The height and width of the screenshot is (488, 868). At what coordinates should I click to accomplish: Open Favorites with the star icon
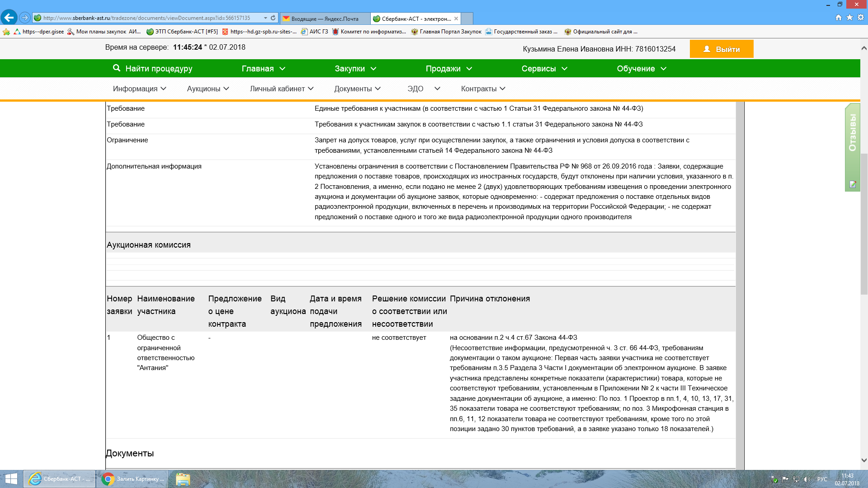pyautogui.click(x=849, y=18)
